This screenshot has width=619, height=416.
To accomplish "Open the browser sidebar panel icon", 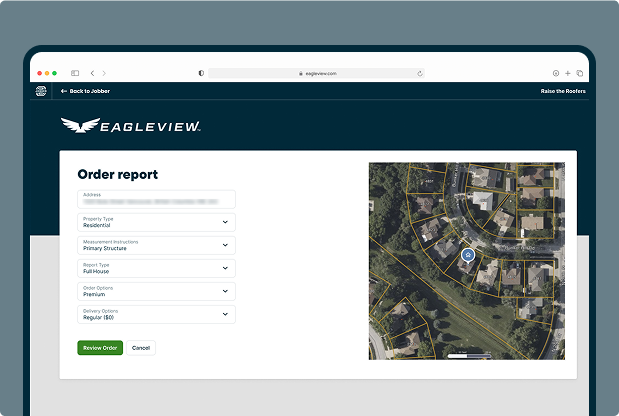I will tap(75, 73).
